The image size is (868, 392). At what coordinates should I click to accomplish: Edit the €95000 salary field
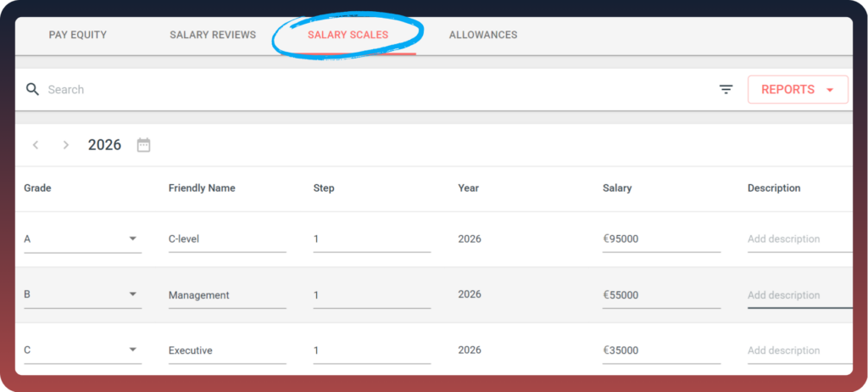click(x=661, y=239)
